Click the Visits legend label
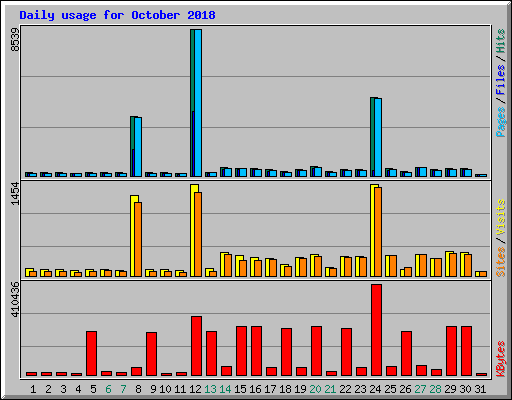The image size is (512, 400). (500, 217)
